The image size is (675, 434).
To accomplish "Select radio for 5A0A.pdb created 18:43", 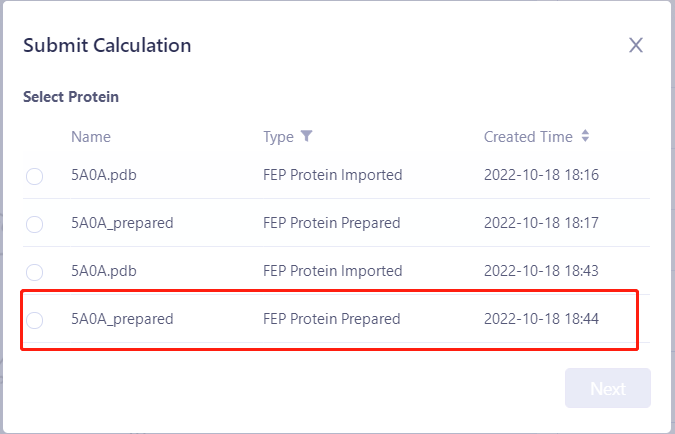I will click(35, 272).
